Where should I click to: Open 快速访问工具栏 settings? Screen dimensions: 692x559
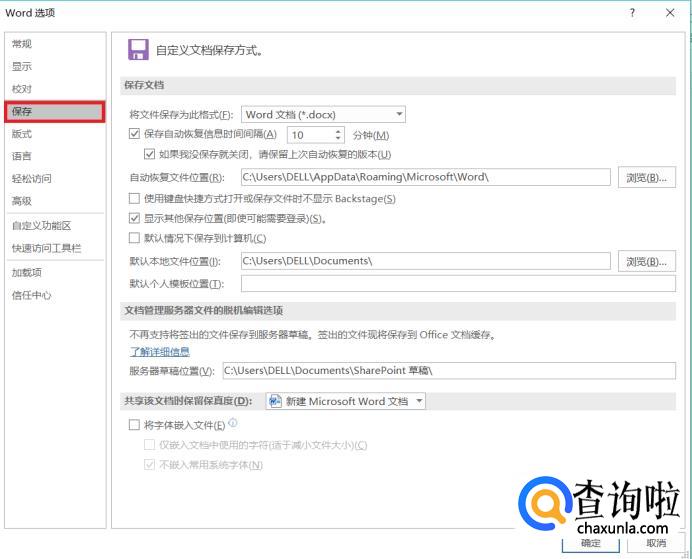point(46,248)
